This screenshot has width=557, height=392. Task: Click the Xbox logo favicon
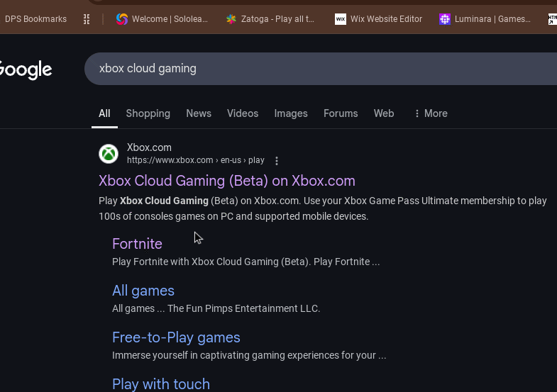(x=109, y=154)
